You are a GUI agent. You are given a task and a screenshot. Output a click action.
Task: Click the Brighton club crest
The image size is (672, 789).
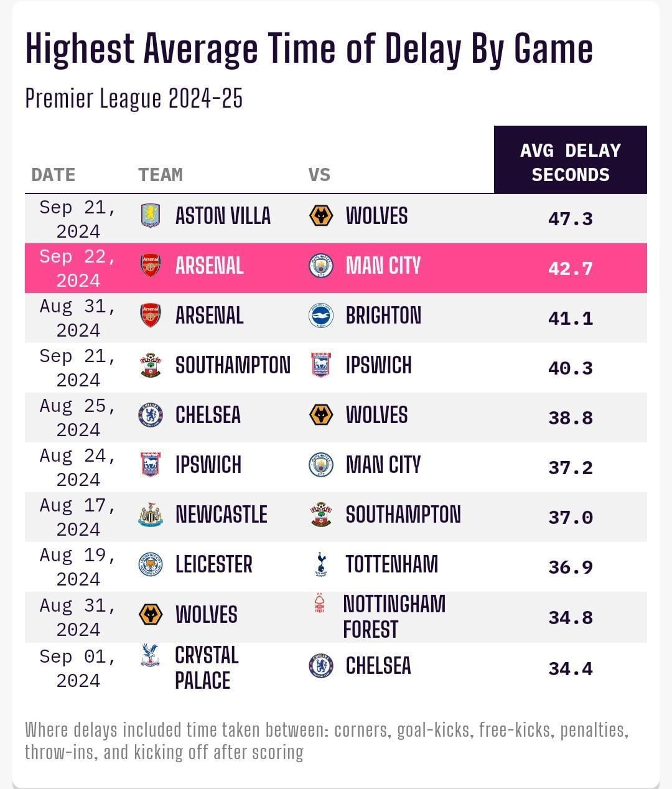pos(321,315)
